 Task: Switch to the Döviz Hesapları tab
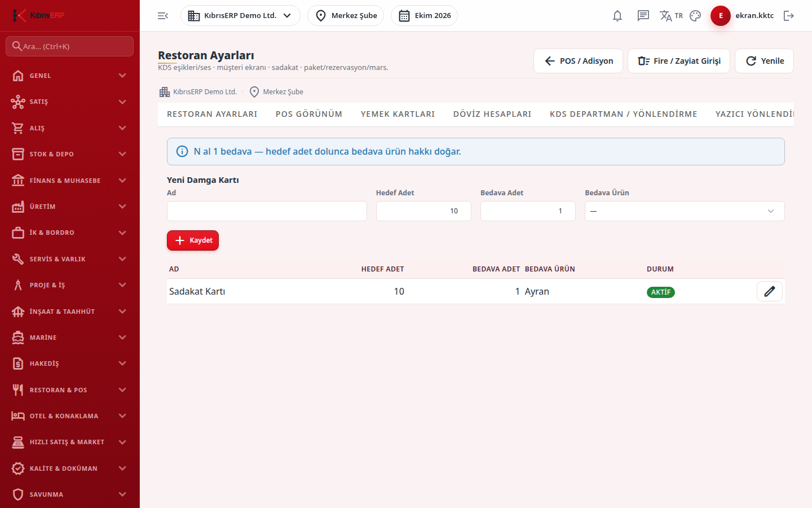click(x=492, y=114)
